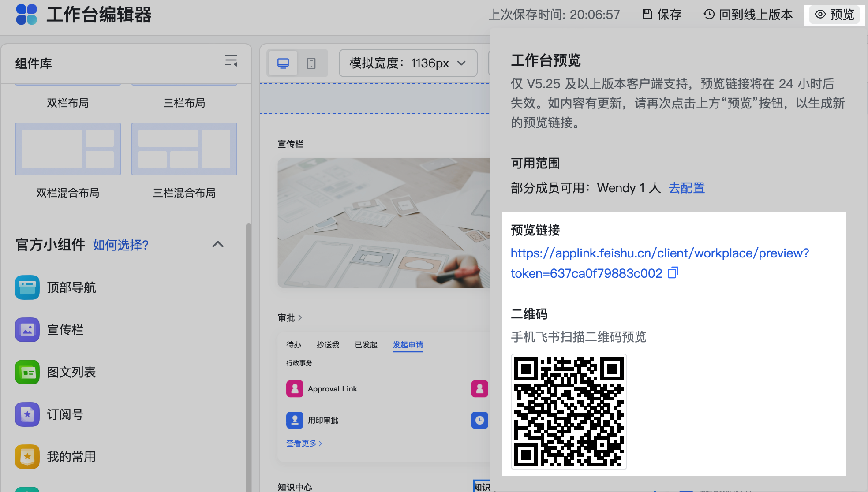Viewport: 868px width, 492px height.
Task: Click the 行政事务 category label
Action: 299,363
